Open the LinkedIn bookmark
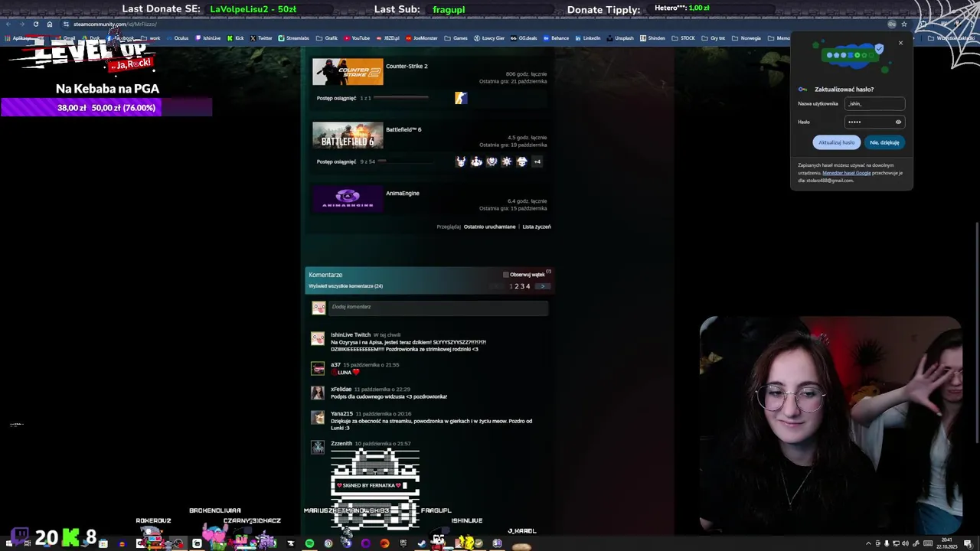This screenshot has width=980, height=551. click(x=588, y=38)
